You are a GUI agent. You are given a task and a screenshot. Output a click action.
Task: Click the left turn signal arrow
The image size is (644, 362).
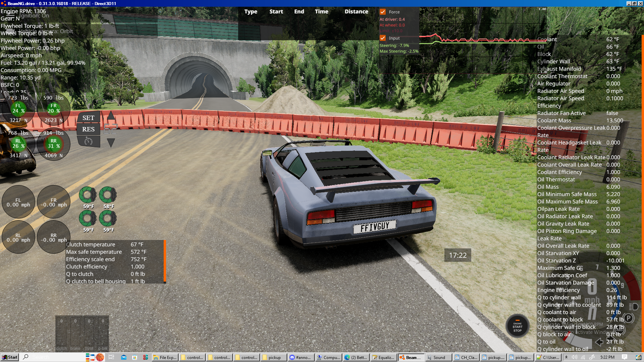[x=599, y=342]
